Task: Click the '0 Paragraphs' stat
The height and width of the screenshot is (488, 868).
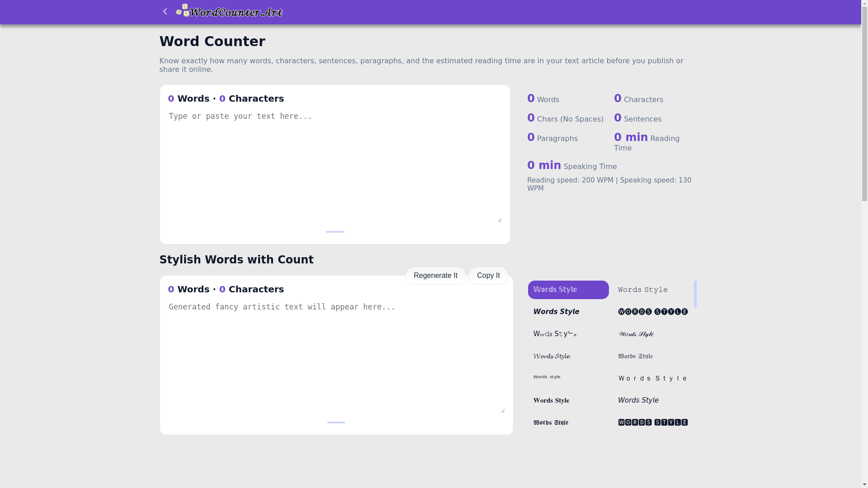Action: (x=552, y=137)
